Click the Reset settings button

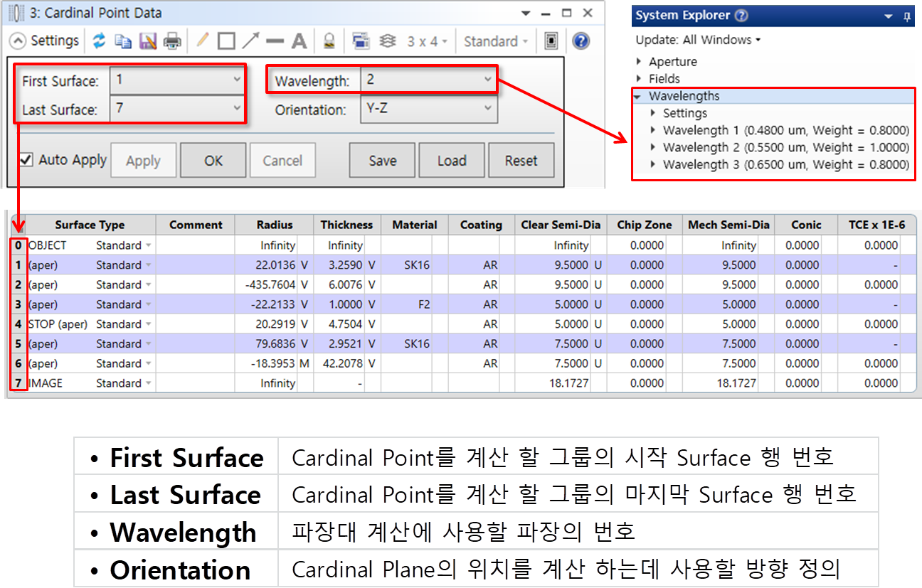click(x=521, y=161)
